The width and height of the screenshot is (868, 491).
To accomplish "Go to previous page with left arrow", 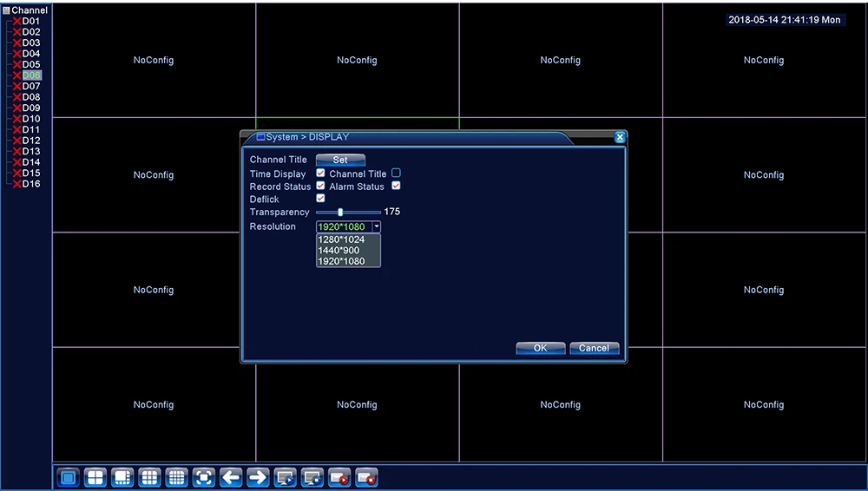I will (231, 477).
